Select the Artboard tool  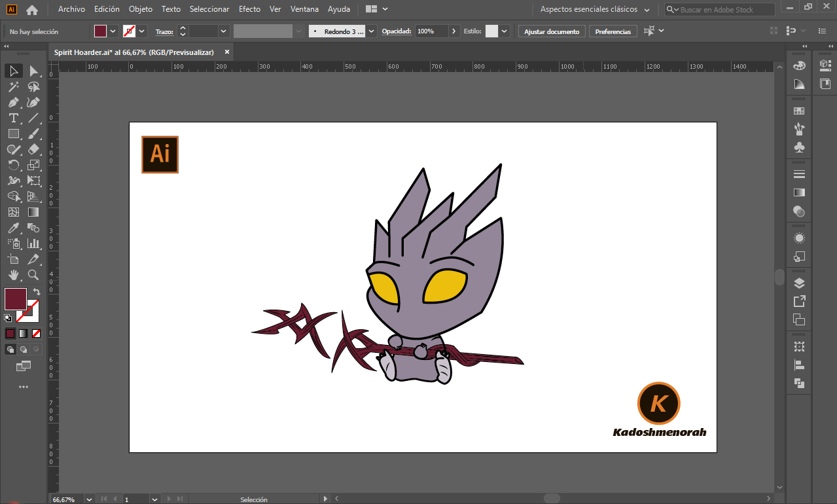pos(13,259)
